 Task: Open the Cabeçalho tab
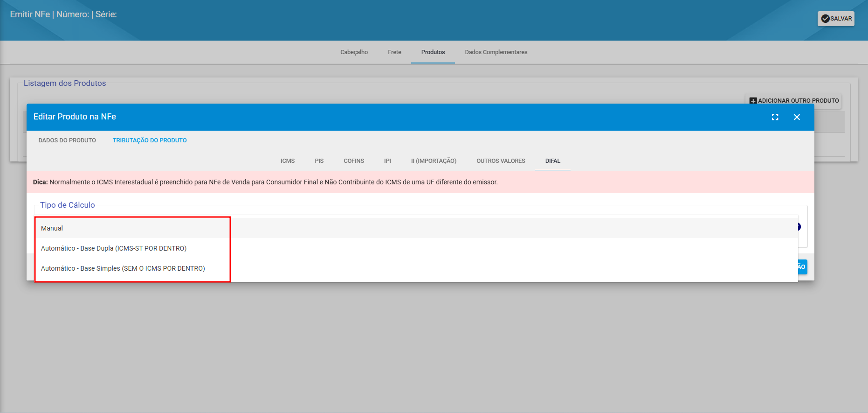point(354,52)
